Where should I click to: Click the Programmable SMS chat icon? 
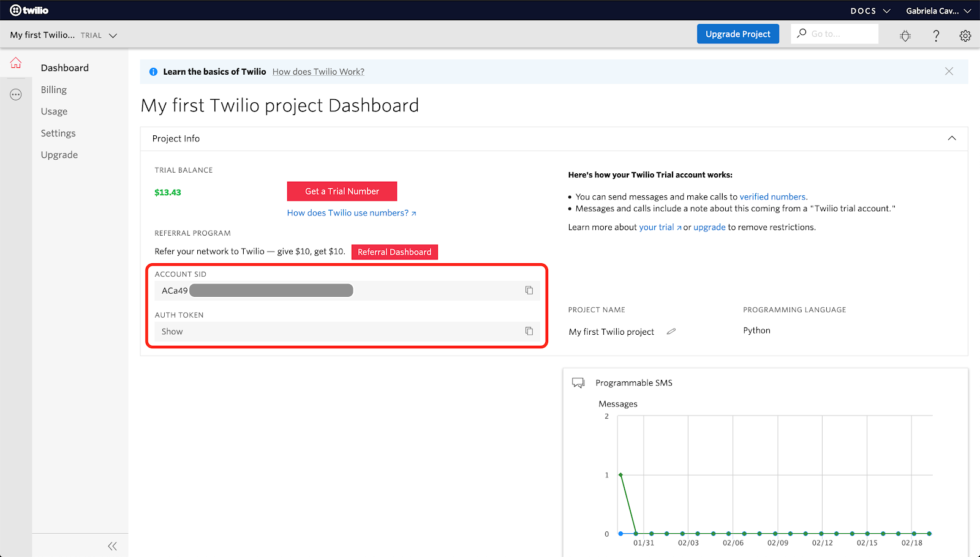(578, 383)
